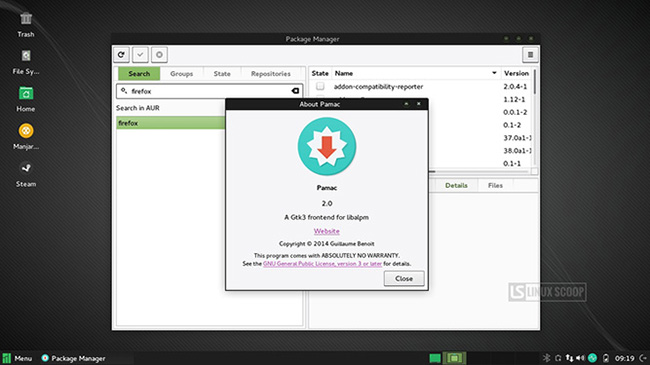This screenshot has height=365, width=650.
Task: Open the Package Manager hamburger menu
Action: pyautogui.click(x=530, y=54)
